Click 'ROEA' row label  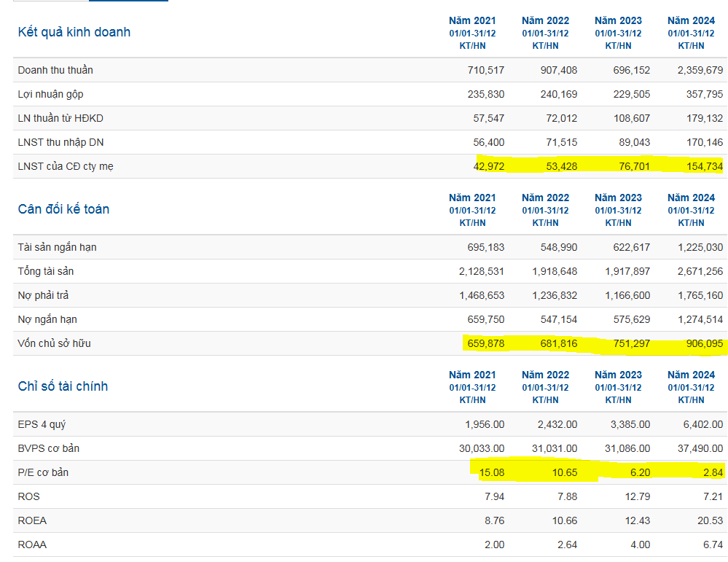coord(32,520)
